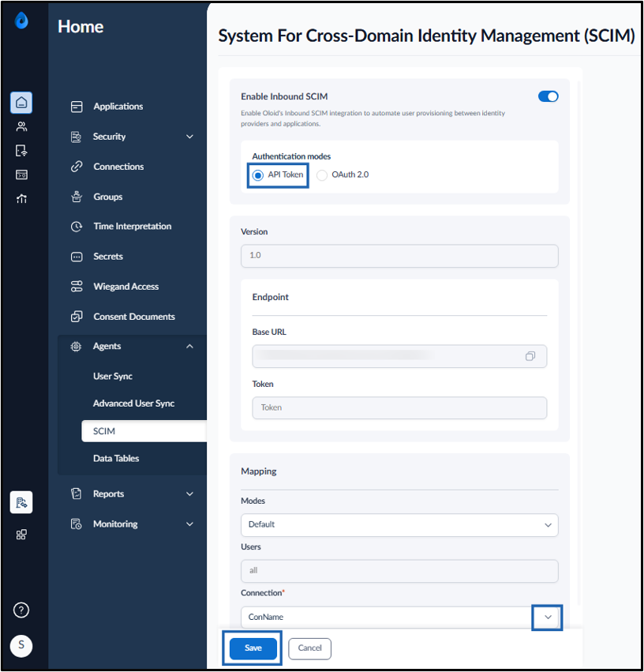Click the Security shield icon
Viewport: 644px width, 672px height.
[77, 137]
